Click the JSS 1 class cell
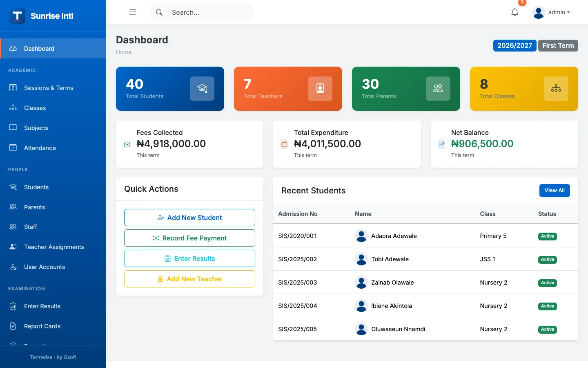Viewport: 588px width, 368px height. [488, 259]
